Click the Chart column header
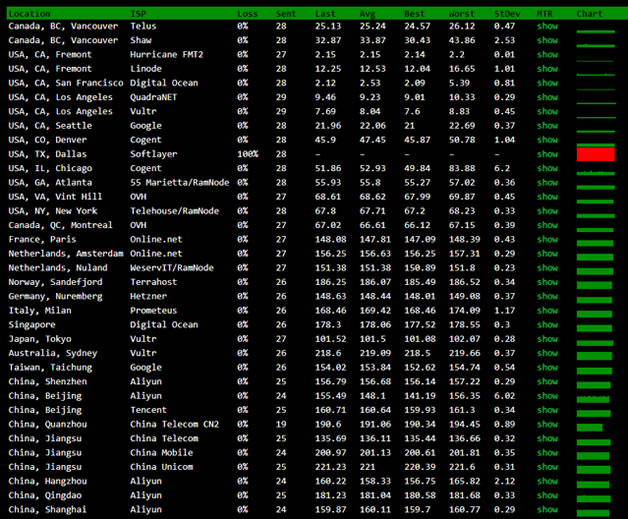Viewport: 628px width, 519px height. [x=589, y=14]
